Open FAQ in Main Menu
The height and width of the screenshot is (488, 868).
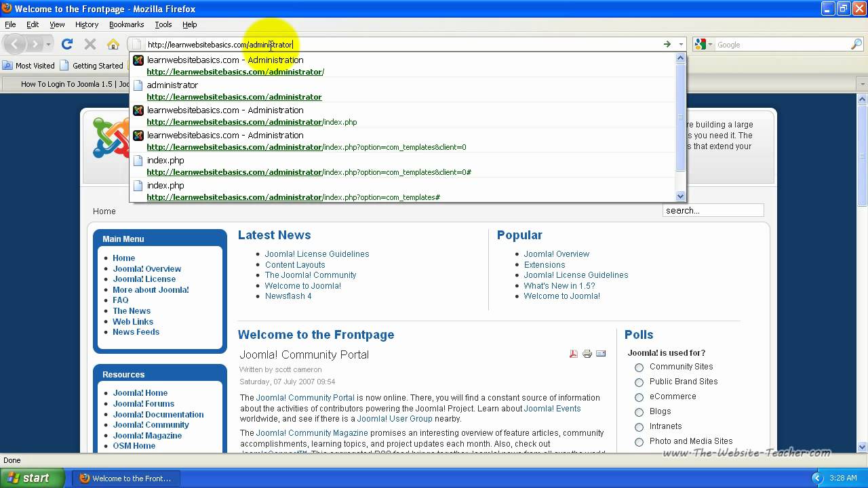pos(120,300)
